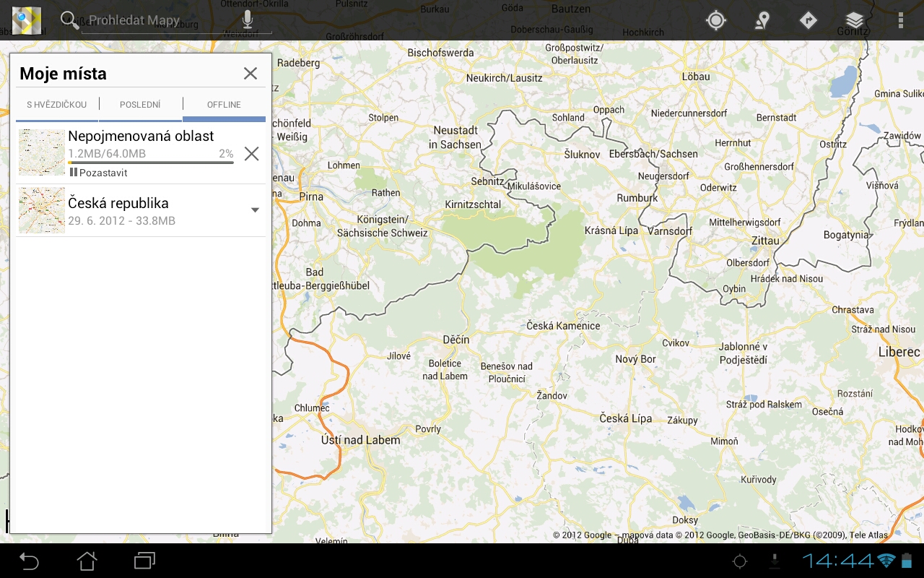Open the Places pin icon
Viewport: 924px width, 578px height.
pyautogui.click(x=762, y=20)
